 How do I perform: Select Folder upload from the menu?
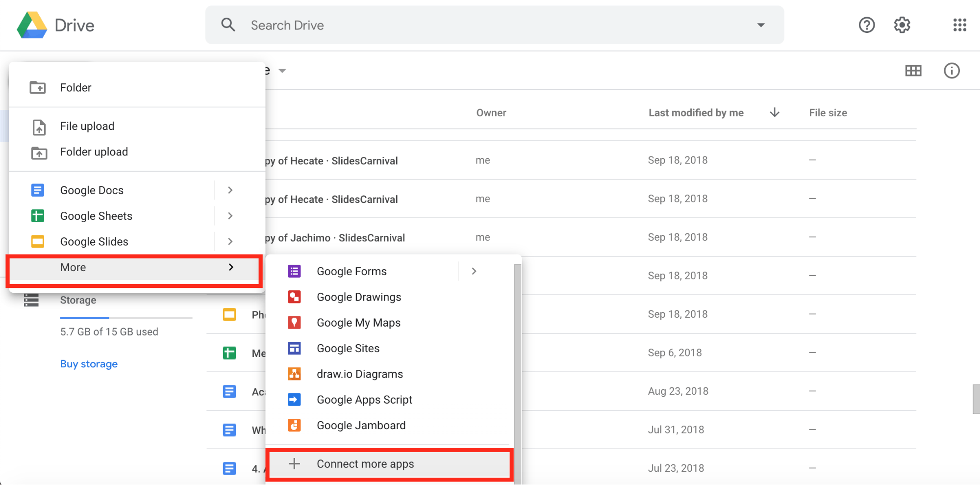coord(94,152)
